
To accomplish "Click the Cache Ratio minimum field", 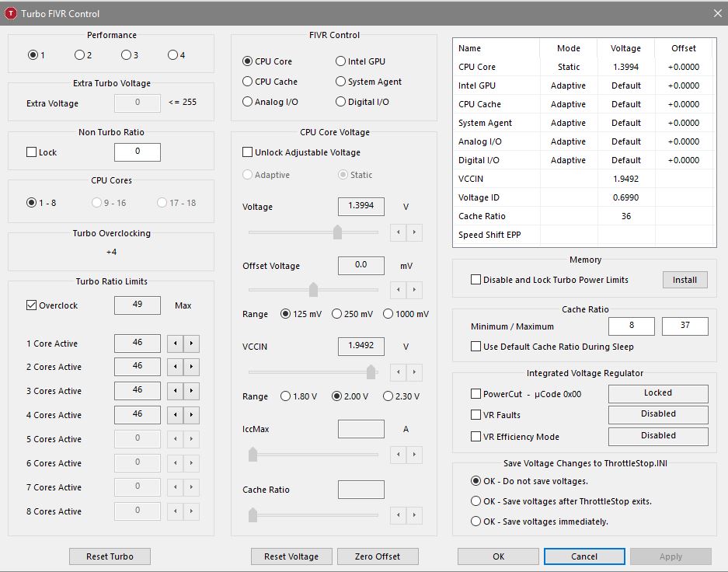I will click(x=632, y=326).
